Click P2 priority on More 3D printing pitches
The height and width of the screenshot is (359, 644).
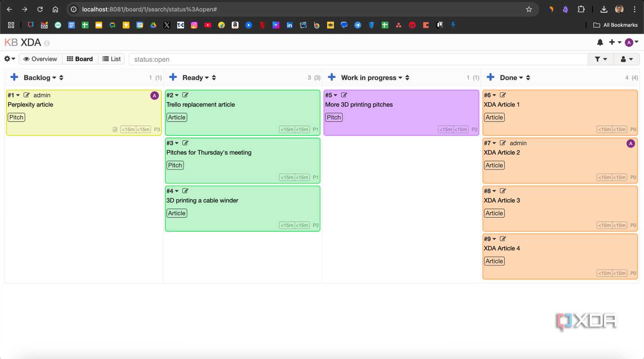tap(474, 129)
